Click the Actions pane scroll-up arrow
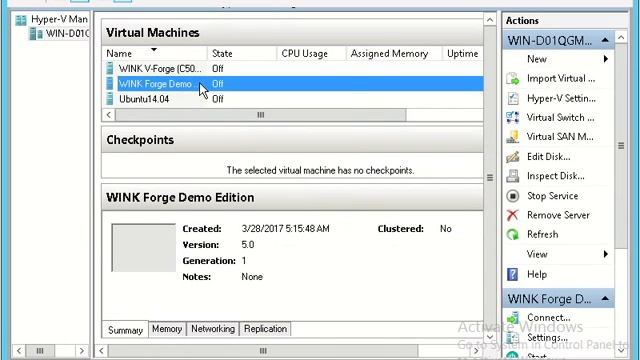This screenshot has height=360, width=640. click(x=621, y=38)
